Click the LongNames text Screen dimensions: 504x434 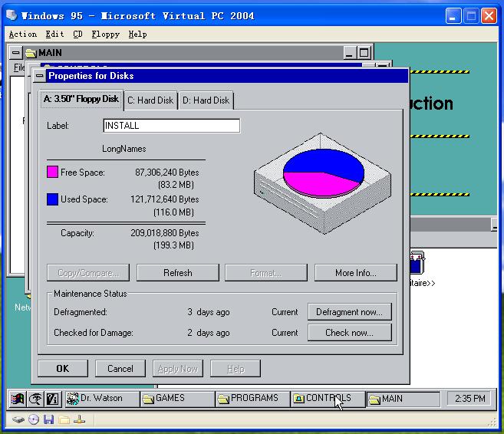point(124,149)
